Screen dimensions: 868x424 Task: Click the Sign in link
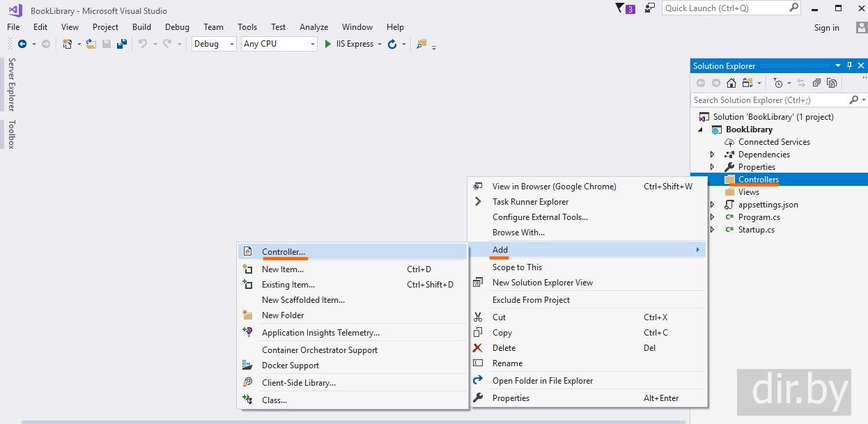tap(826, 27)
